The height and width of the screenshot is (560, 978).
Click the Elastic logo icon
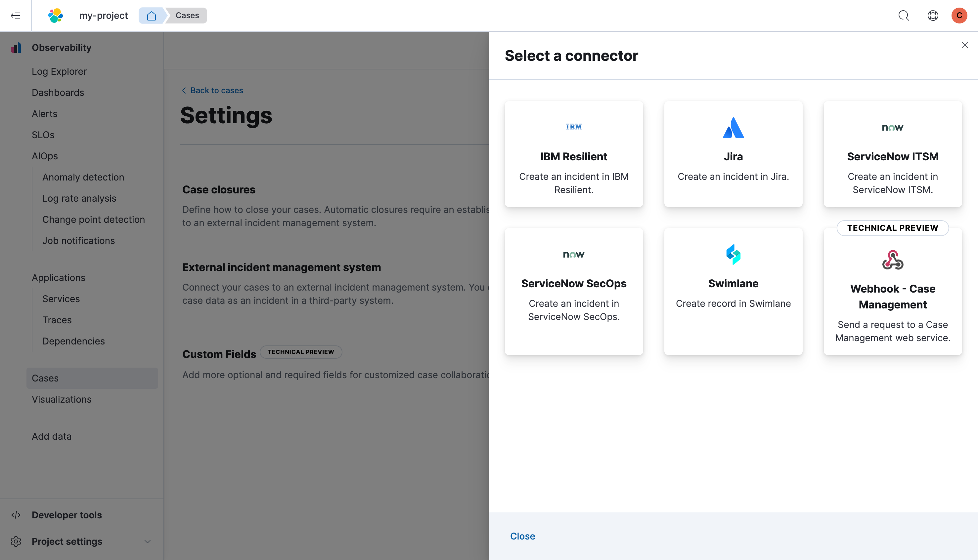[x=56, y=16]
